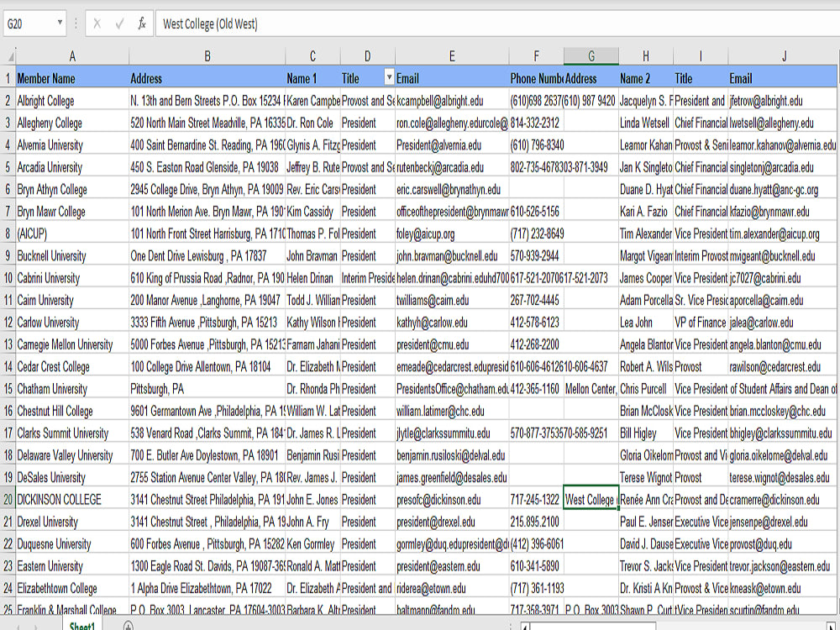Select the Member Name header cell
The image size is (840, 630).
pyautogui.click(x=72, y=78)
